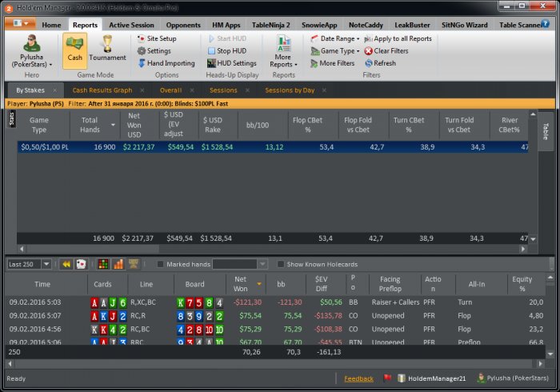Select the hand played at 09.02.2016 4:56
The width and height of the screenshot is (560, 392).
(275, 329)
